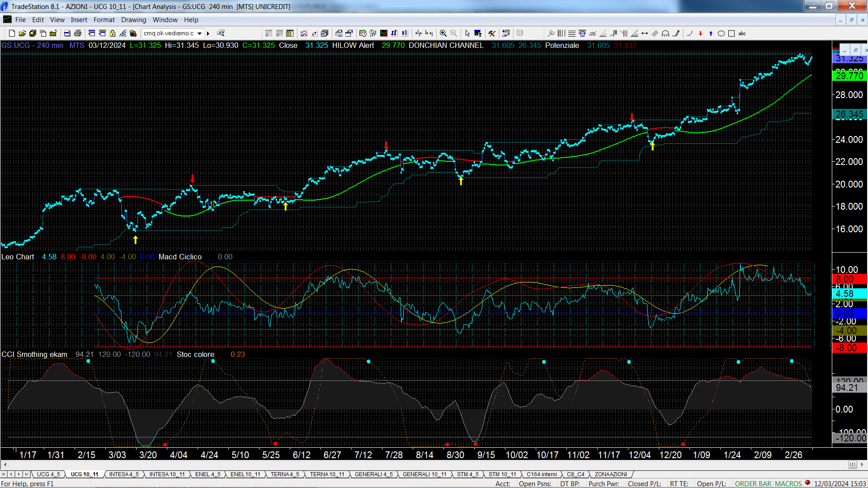Click the DONCHIAN CHANNEL indicator label
This screenshot has width=868, height=488.
[x=446, y=46]
